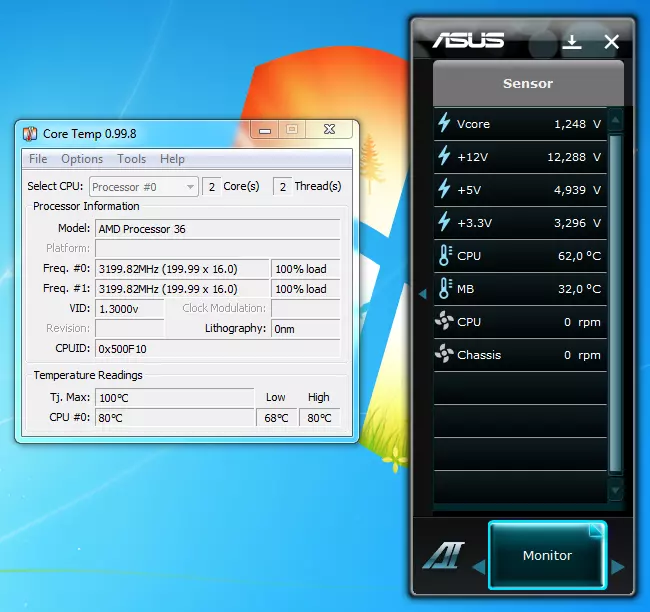Click the Low temperature value 68°C
This screenshot has width=650, height=612.
[x=276, y=418]
